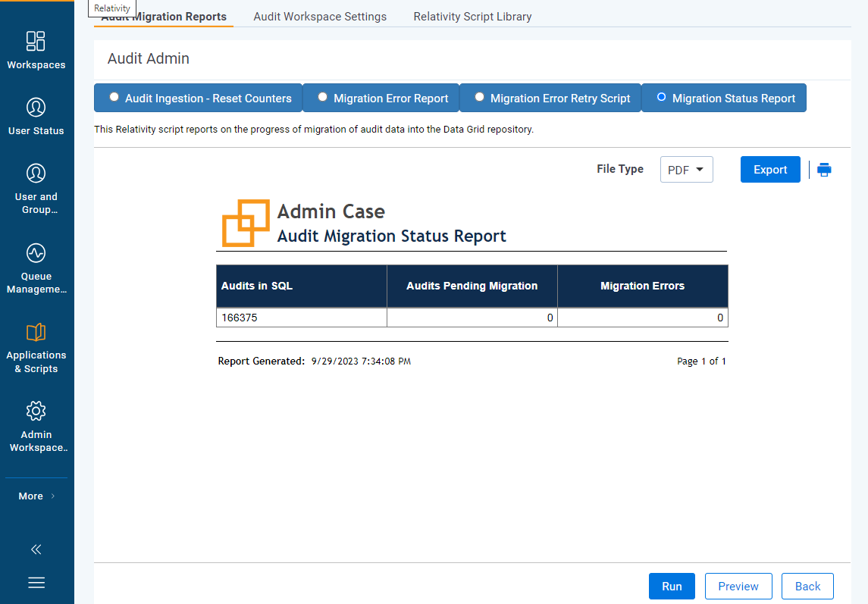Click the 166375 audits value cell
Image resolution: width=868 pixels, height=604 pixels.
tap(302, 318)
